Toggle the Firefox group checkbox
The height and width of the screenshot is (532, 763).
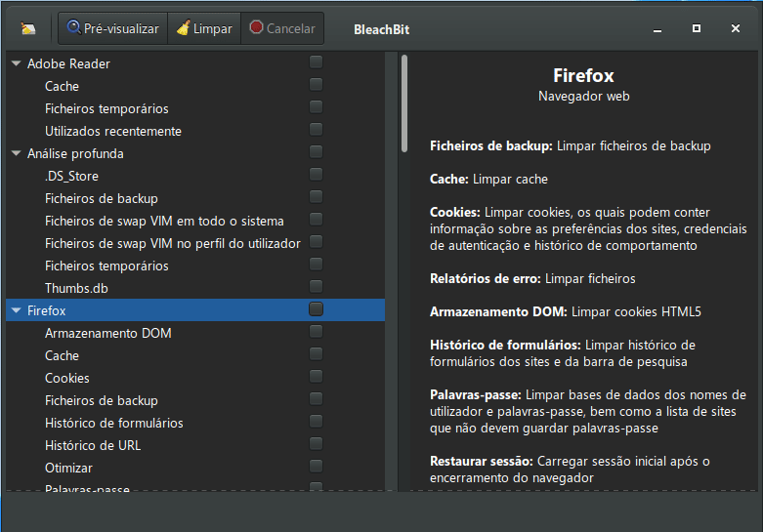316,309
